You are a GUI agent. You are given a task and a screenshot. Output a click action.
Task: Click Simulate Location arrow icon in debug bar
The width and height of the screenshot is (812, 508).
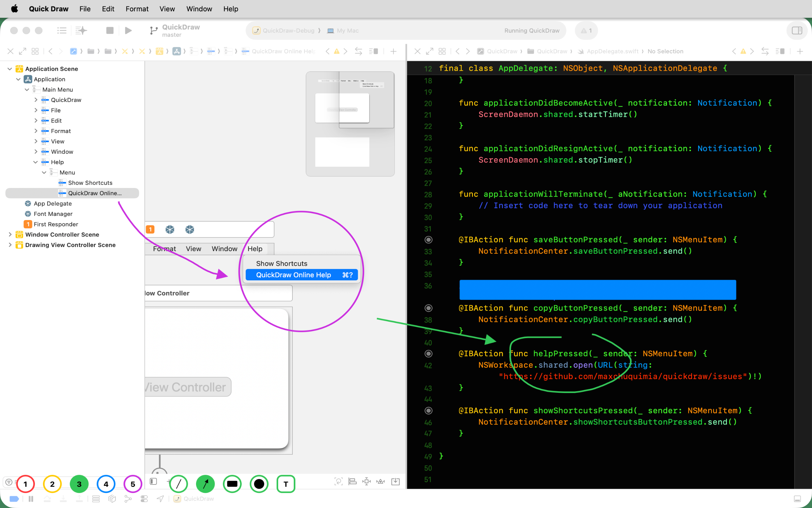pyautogui.click(x=160, y=499)
